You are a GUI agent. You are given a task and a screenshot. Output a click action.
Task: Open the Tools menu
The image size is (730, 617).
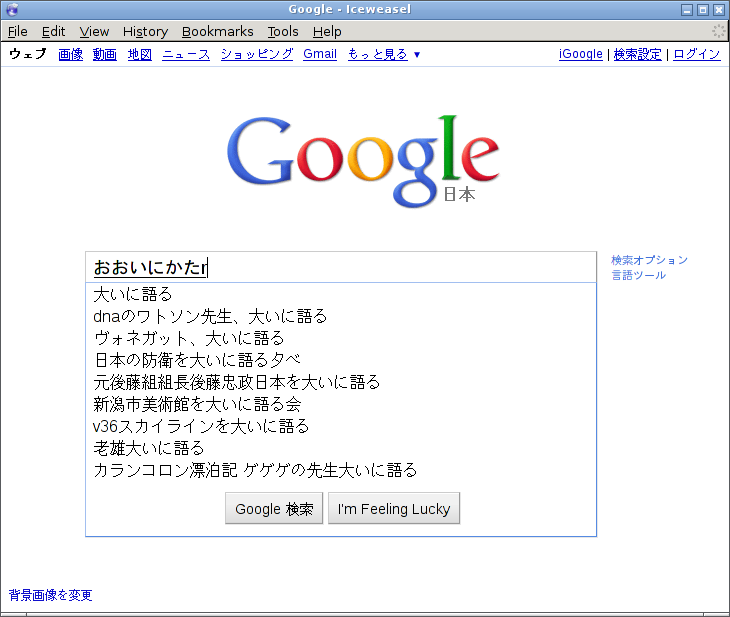coord(283,31)
